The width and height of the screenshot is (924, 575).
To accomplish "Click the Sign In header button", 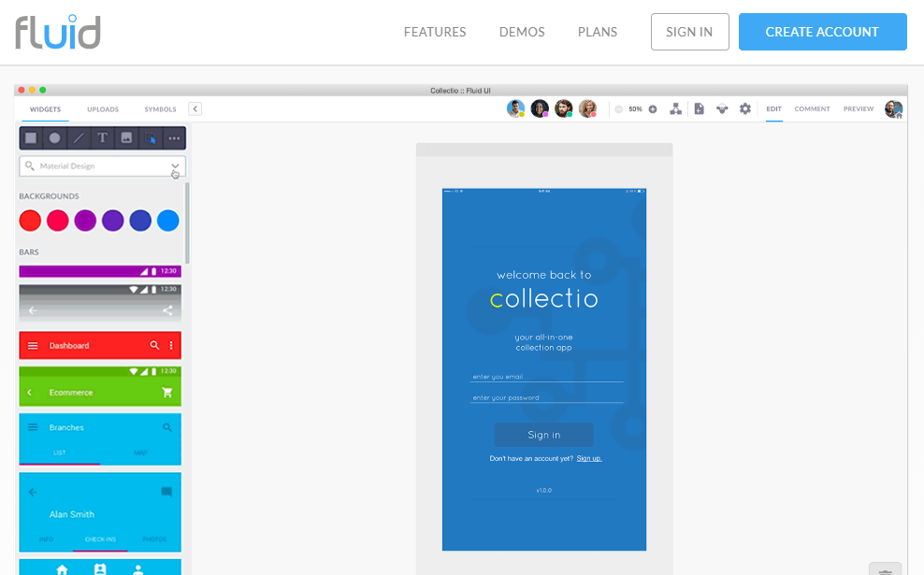I will pyautogui.click(x=689, y=32).
